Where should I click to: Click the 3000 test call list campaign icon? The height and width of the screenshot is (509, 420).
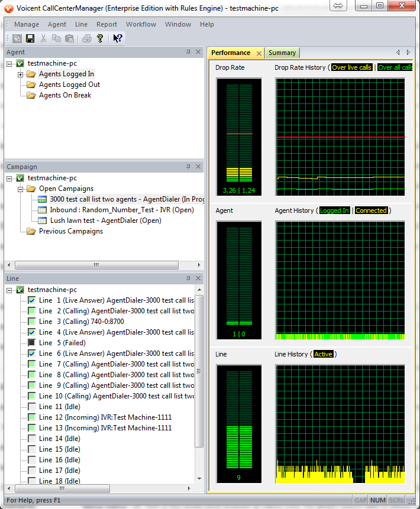click(42, 199)
